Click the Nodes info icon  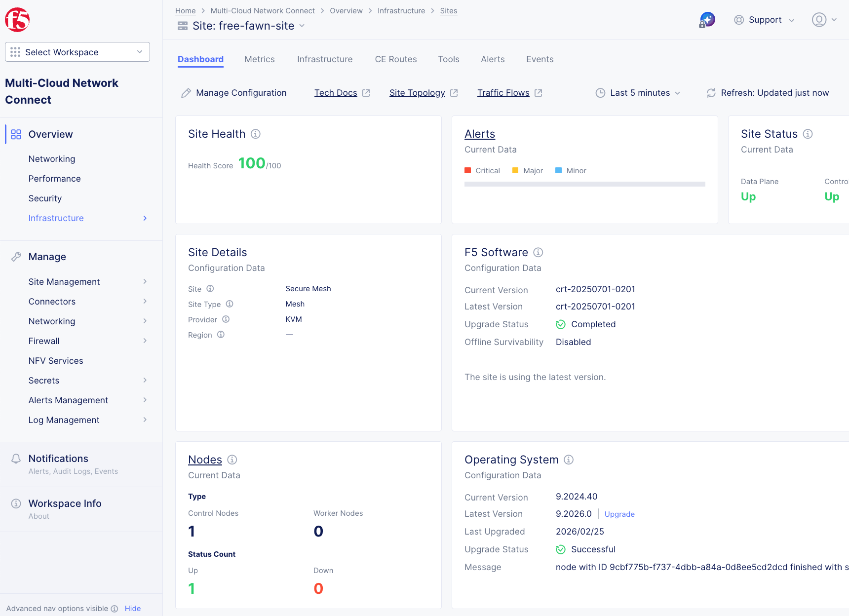(x=232, y=460)
